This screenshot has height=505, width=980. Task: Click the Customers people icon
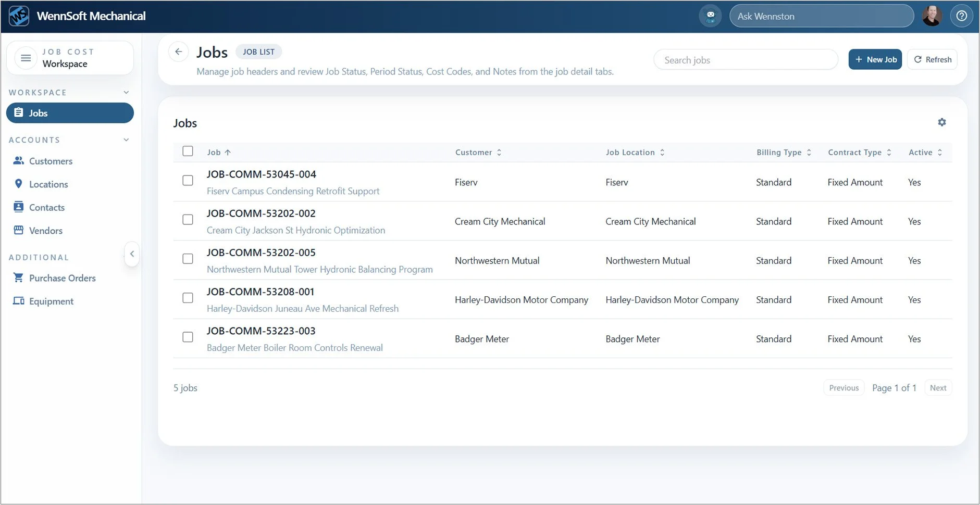(19, 161)
